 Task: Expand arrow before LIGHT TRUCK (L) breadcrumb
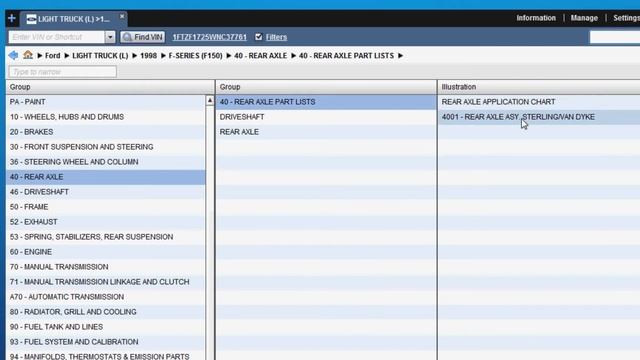67,56
